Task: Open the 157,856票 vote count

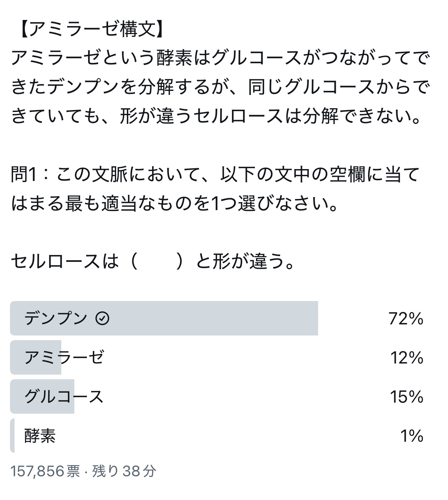Action: click(45, 471)
